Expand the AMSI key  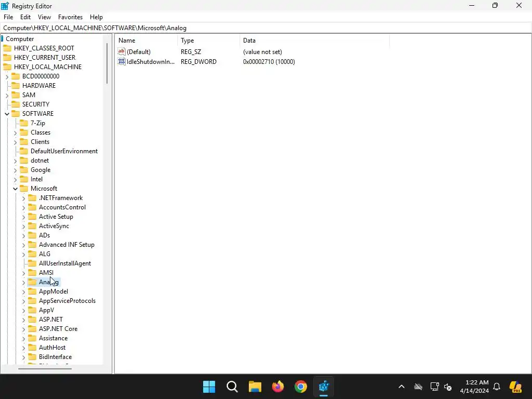[x=23, y=273]
